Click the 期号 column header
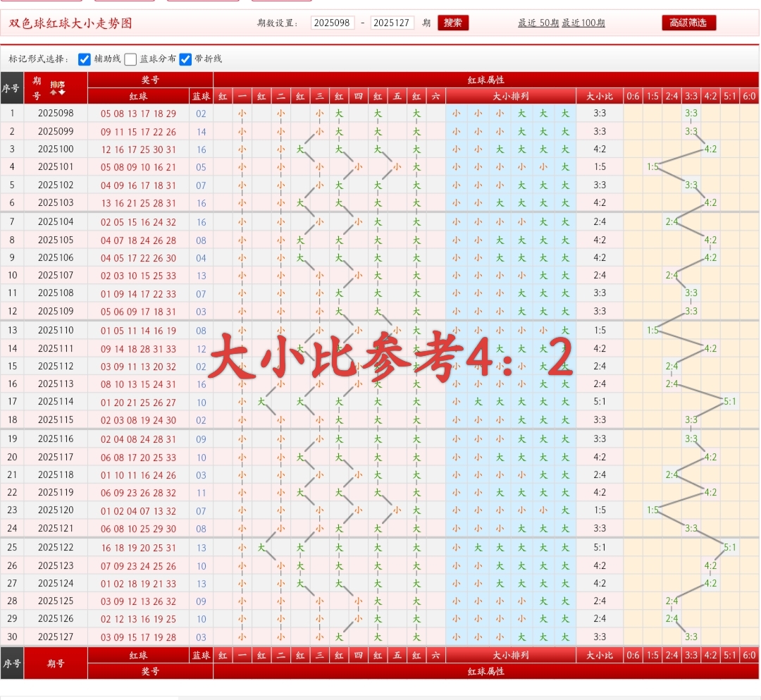The image size is (761, 700). point(37,89)
